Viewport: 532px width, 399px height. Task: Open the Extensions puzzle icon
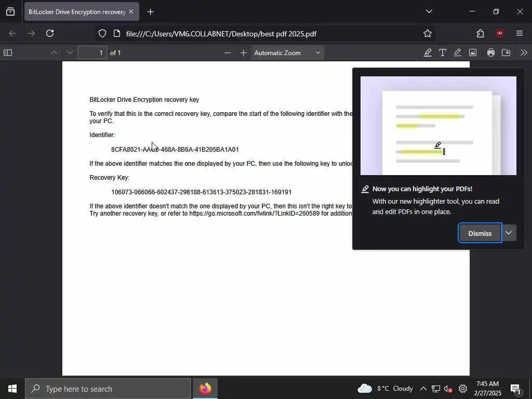[480, 33]
